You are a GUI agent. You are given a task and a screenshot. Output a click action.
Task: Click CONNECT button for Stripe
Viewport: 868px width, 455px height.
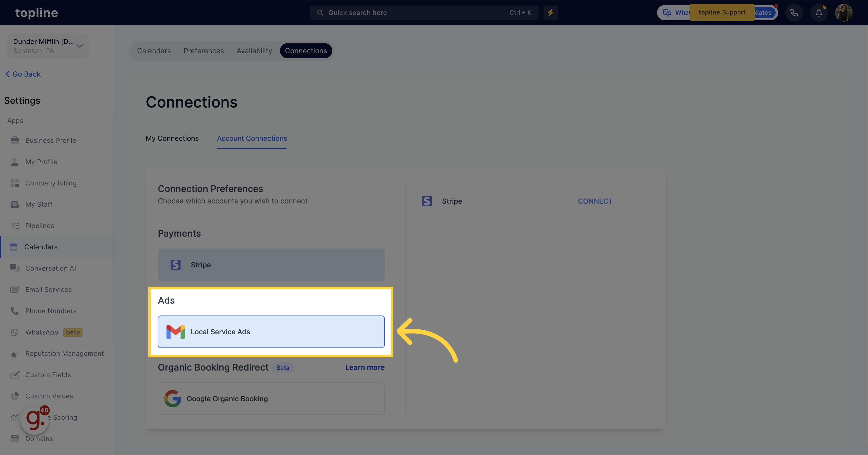[595, 201]
